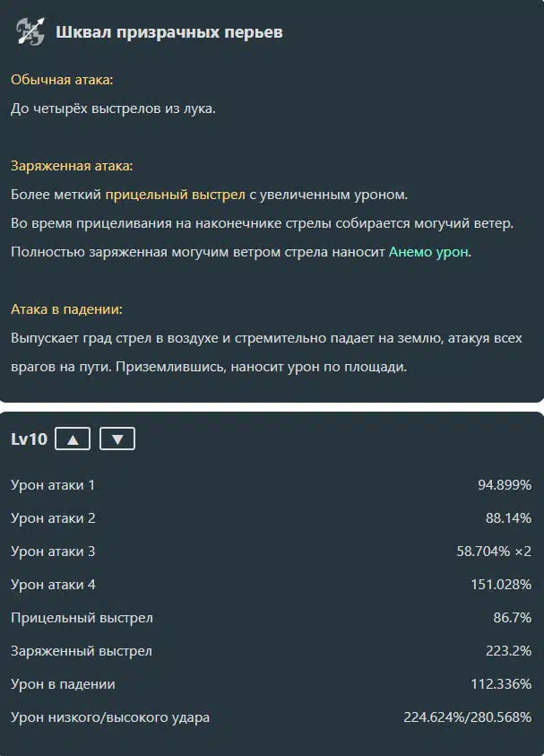
Task: Click the Прицельный выстрел stat row
Action: (272, 618)
